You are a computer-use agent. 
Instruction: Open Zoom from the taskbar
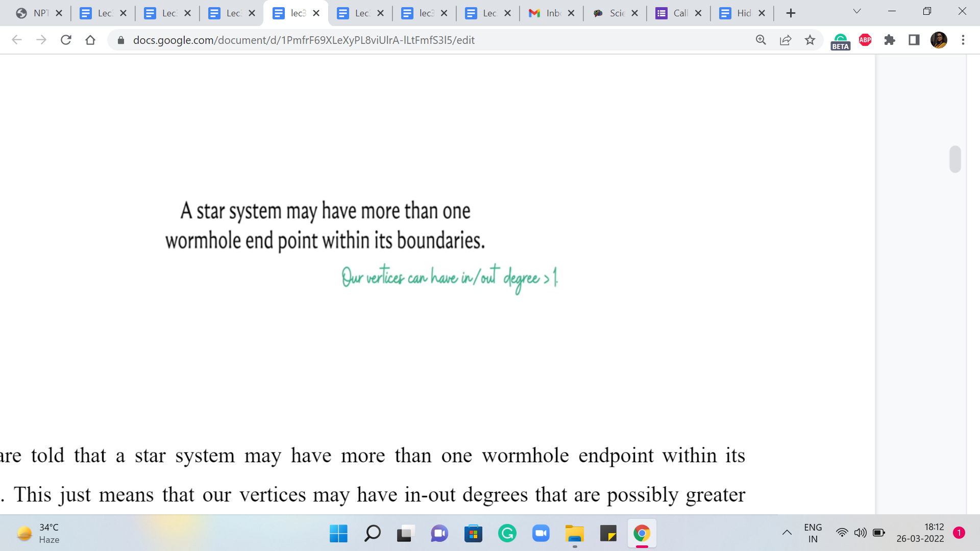click(x=541, y=534)
